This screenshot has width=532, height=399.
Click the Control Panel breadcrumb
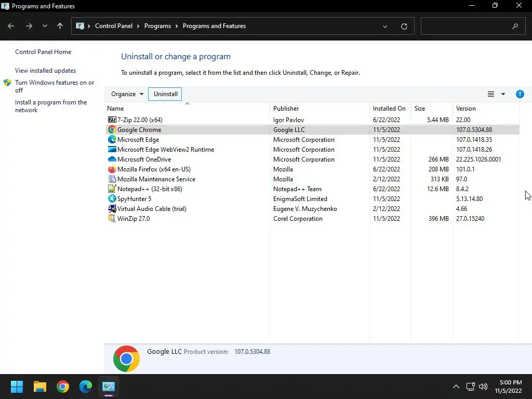click(x=114, y=26)
